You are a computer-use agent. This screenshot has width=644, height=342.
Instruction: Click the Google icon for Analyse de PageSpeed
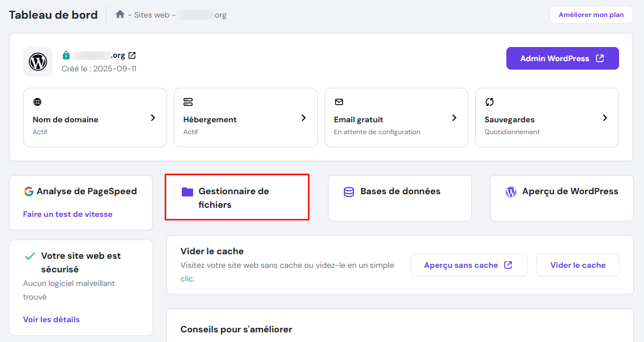[29, 191]
